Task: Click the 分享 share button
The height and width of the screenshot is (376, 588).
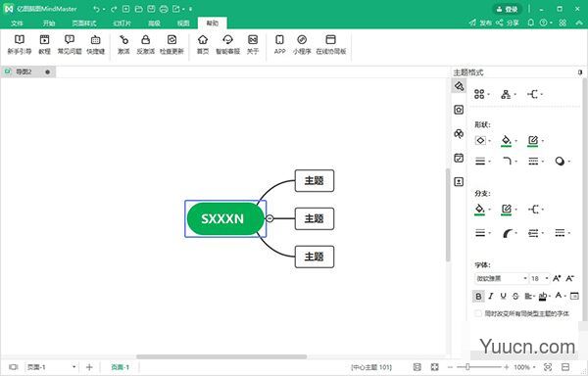Action: point(507,23)
